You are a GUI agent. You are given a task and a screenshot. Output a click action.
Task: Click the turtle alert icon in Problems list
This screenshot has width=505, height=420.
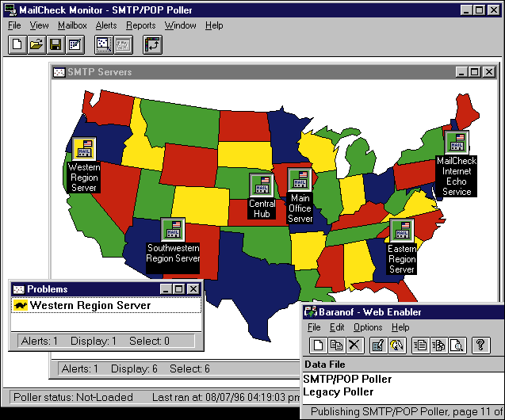click(21, 305)
